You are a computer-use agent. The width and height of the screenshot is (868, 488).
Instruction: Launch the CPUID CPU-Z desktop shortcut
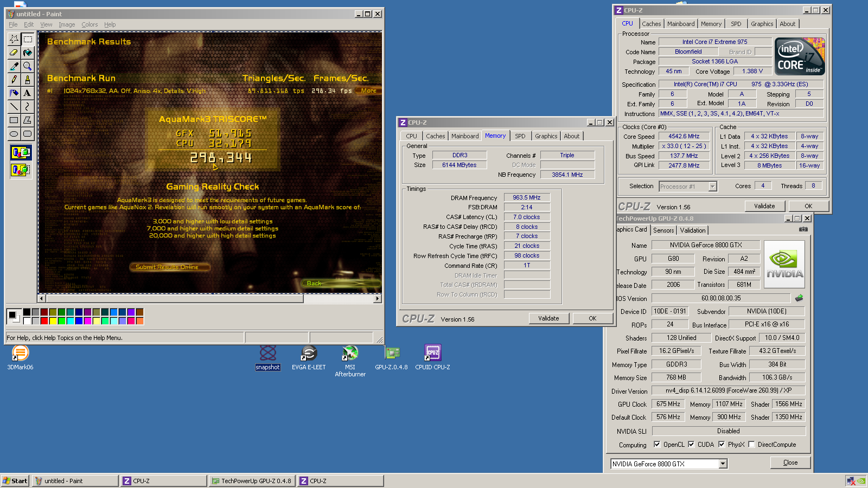tap(432, 358)
